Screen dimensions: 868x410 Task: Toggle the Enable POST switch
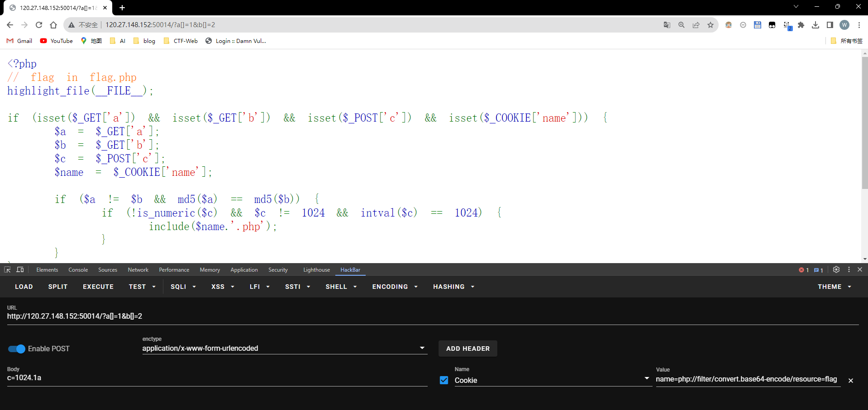coord(17,349)
